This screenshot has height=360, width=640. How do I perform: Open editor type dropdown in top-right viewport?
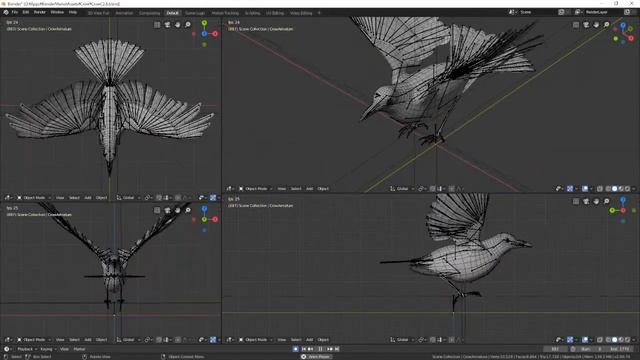click(230, 189)
